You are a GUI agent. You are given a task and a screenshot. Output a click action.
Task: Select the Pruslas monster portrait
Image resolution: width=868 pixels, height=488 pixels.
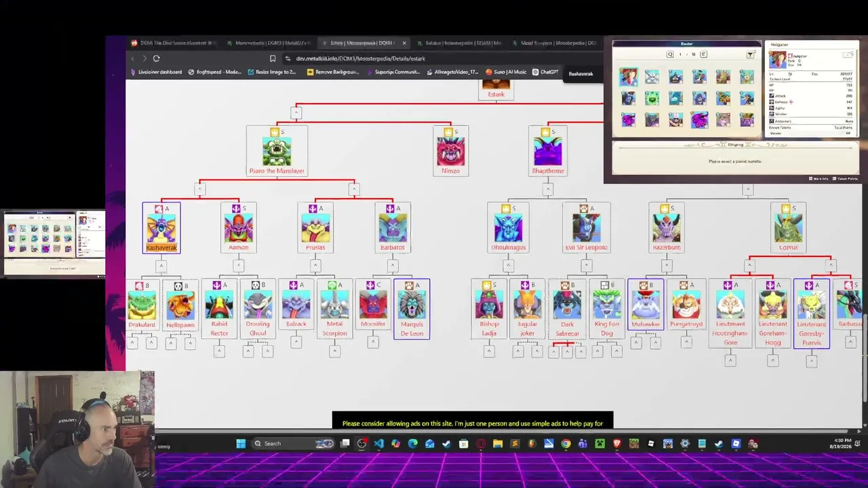pos(315,228)
